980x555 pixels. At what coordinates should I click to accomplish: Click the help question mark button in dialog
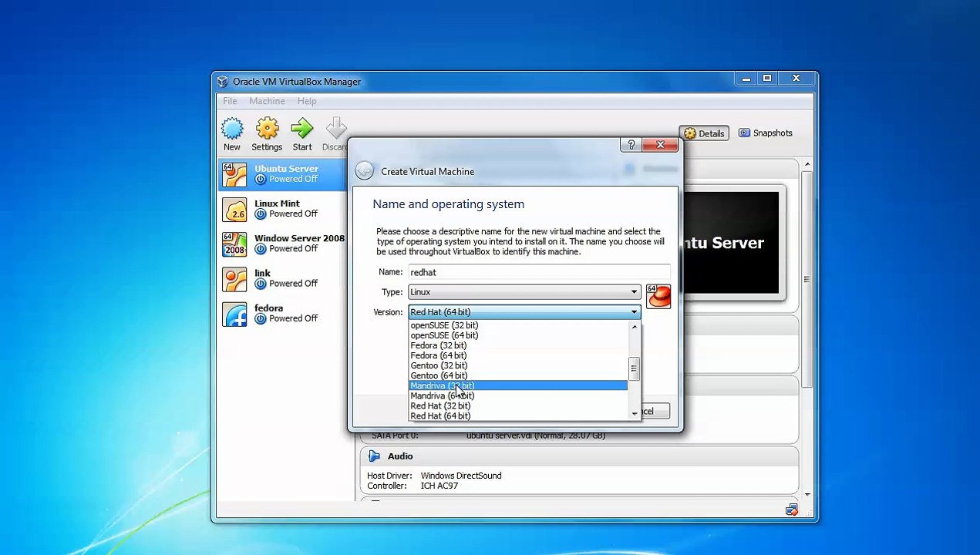pos(631,145)
